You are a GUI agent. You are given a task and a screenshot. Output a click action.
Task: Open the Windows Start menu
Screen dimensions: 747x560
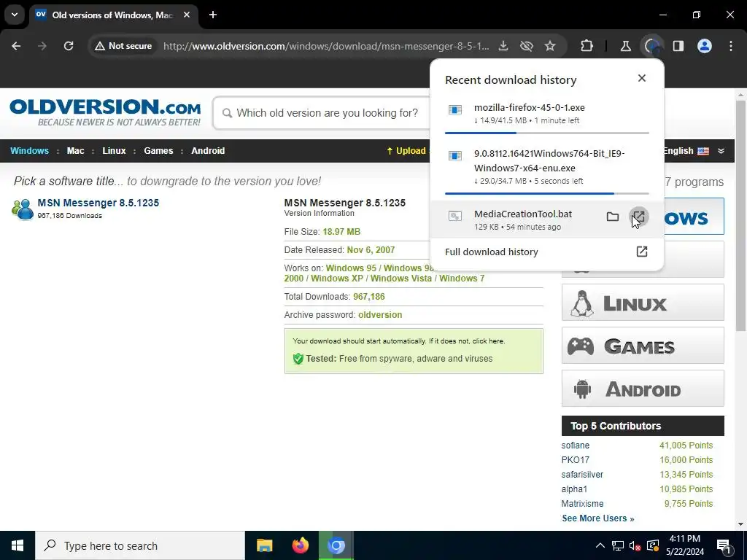(x=18, y=545)
